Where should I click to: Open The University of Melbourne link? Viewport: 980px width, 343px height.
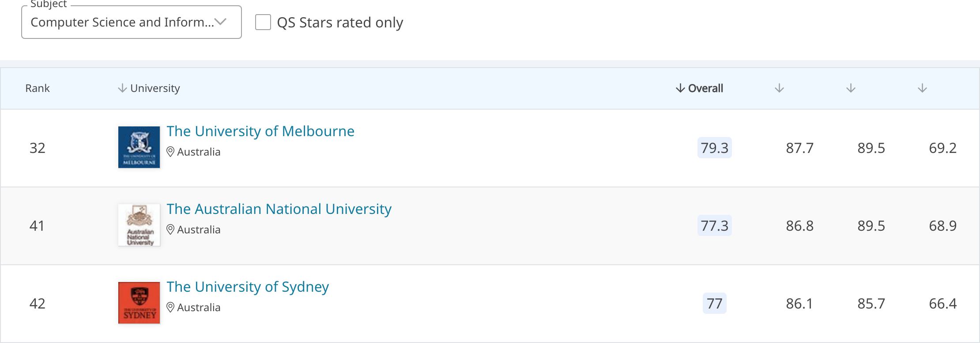click(x=260, y=131)
